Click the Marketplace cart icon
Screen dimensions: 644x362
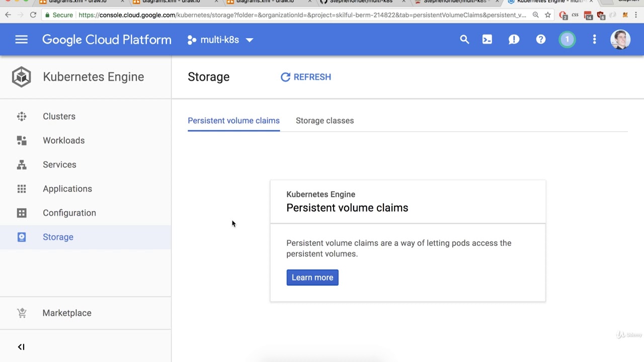tap(22, 313)
